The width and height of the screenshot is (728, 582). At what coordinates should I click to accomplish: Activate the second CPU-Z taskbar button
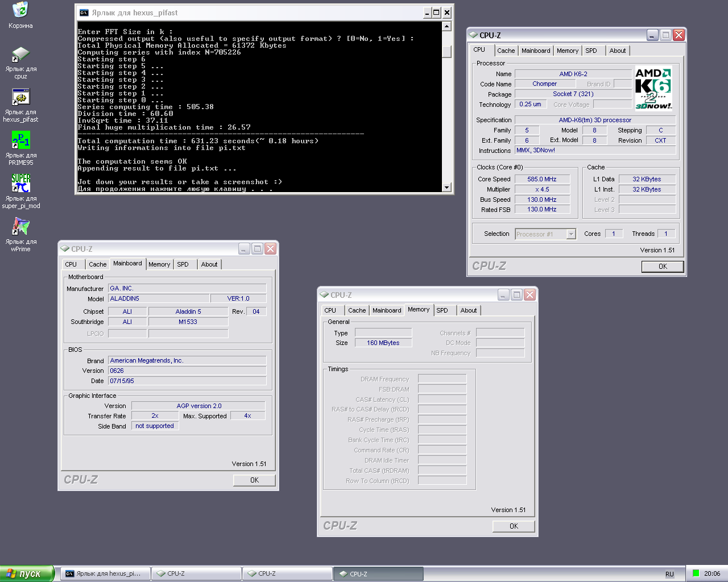point(287,573)
